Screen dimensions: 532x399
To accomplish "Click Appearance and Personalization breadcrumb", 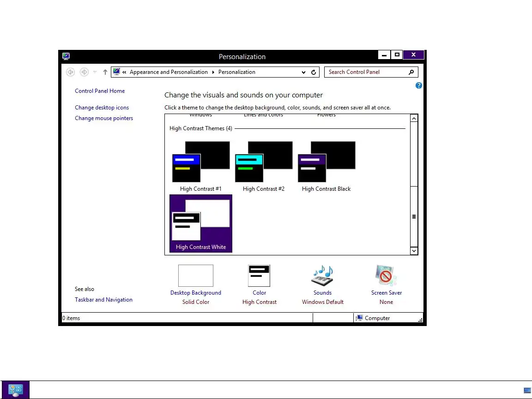I will point(169,72).
